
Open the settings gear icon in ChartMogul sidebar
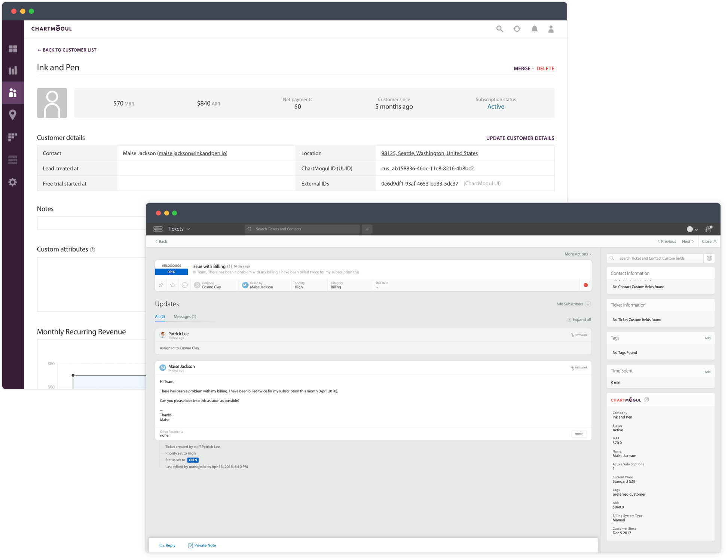click(13, 182)
